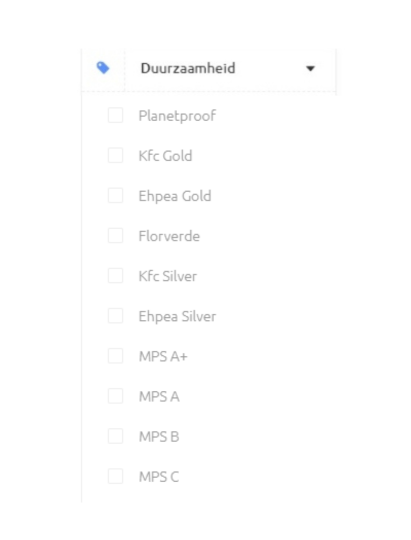Image resolution: width=411 pixels, height=540 pixels.
Task: Click the MPS A+ label
Action: (163, 356)
